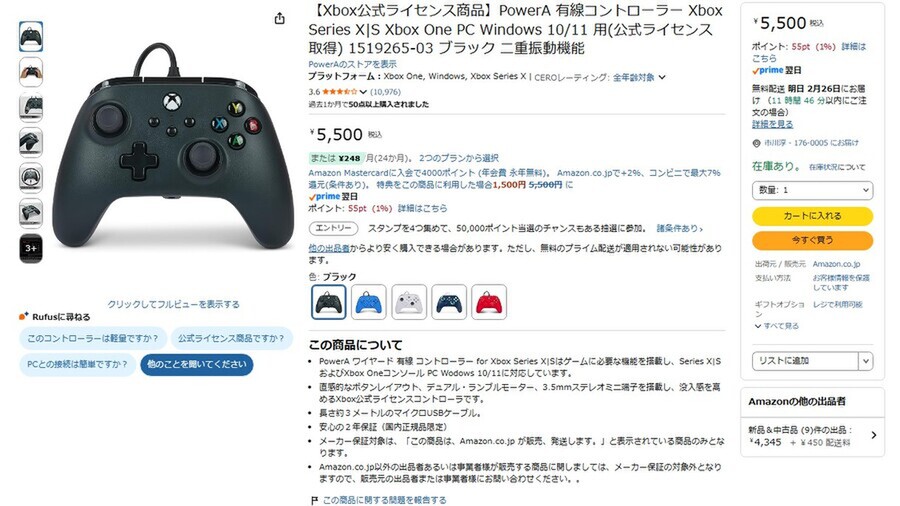Viewport: 900px width, 506px height.
Task: Select the camo-blue controller color swatch
Action: (449, 302)
